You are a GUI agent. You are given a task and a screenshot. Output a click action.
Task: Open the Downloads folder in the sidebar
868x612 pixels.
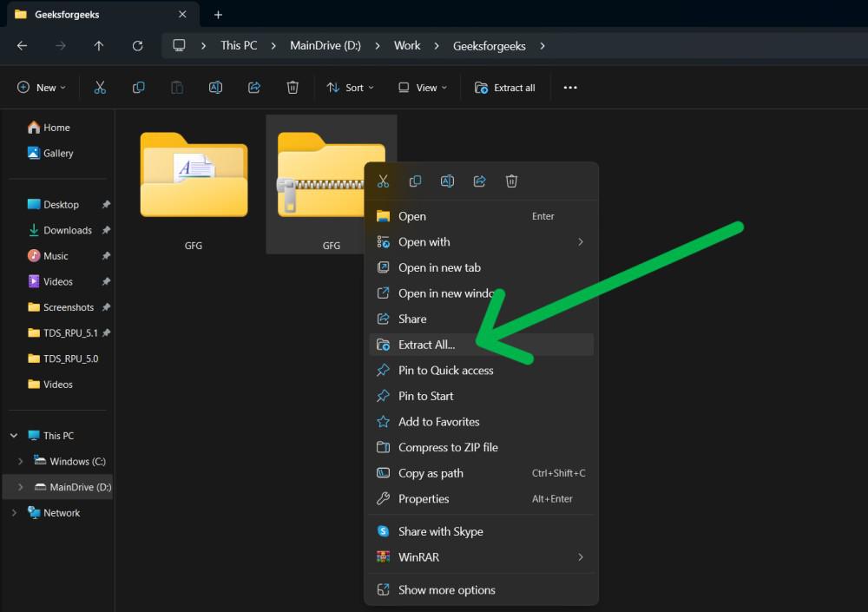coord(68,230)
